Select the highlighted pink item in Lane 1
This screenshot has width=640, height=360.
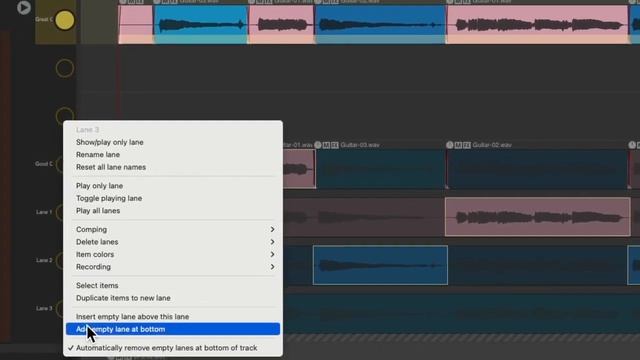(x=538, y=217)
